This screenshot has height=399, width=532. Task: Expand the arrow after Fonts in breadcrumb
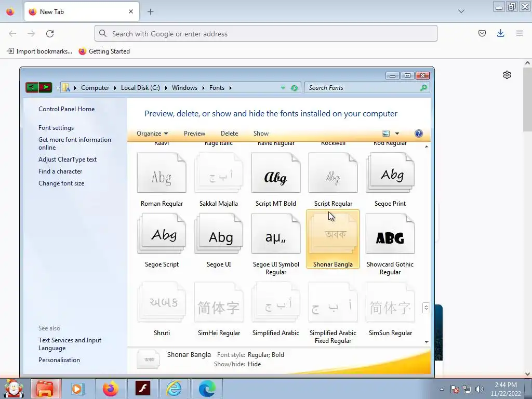230,88
